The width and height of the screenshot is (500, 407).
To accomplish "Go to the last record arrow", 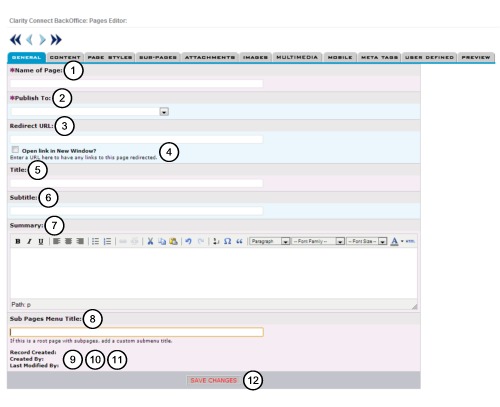I will point(56,40).
